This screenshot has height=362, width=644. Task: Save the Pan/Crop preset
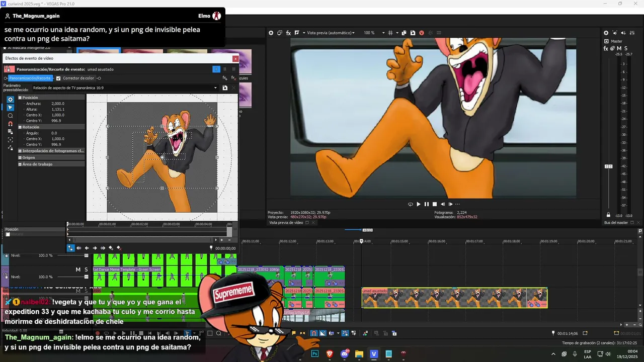[225, 87]
